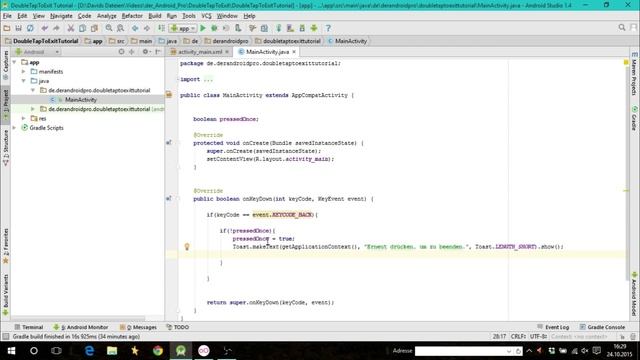The image size is (640, 360).
Task: Click the Find magnifier icon
Action: pos(109,28)
